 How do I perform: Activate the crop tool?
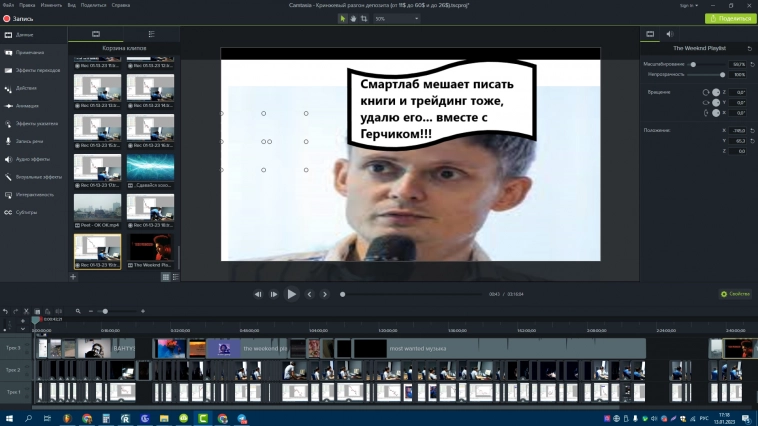(364, 18)
